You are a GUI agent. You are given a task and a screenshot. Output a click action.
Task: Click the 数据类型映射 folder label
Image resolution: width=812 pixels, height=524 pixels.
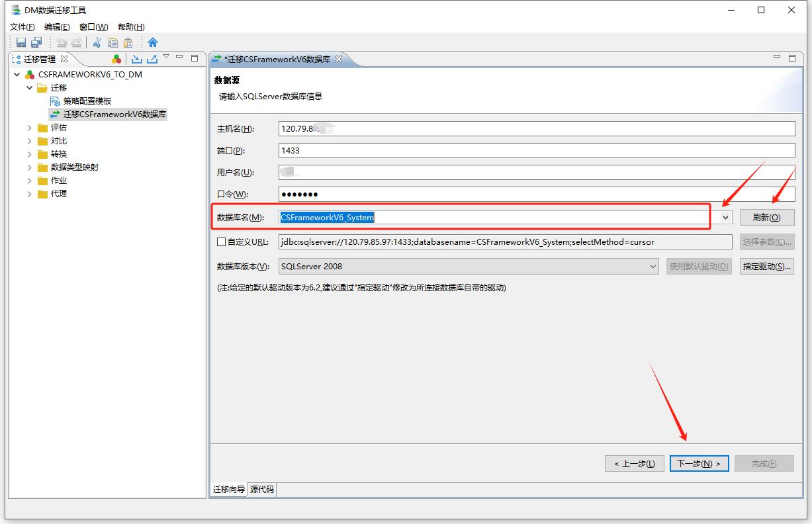tap(75, 167)
